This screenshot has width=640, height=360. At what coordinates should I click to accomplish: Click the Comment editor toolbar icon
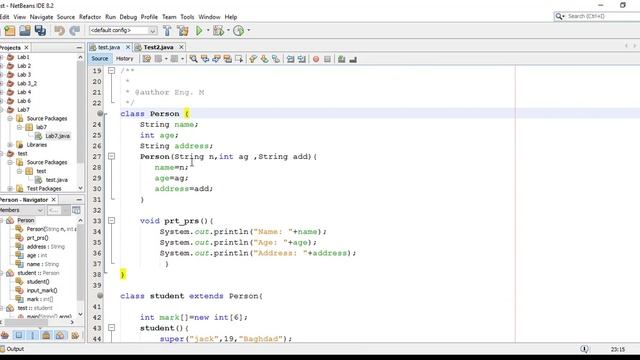point(342,59)
